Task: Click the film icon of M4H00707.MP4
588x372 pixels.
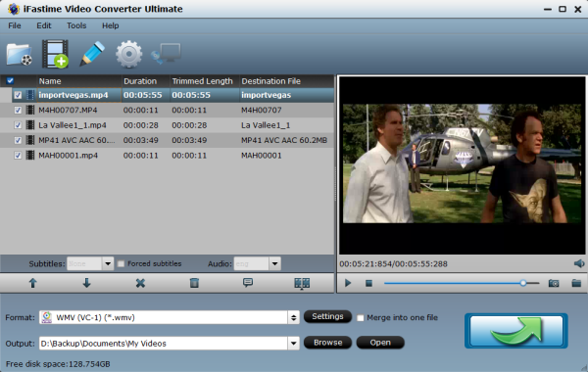Action: (30, 110)
